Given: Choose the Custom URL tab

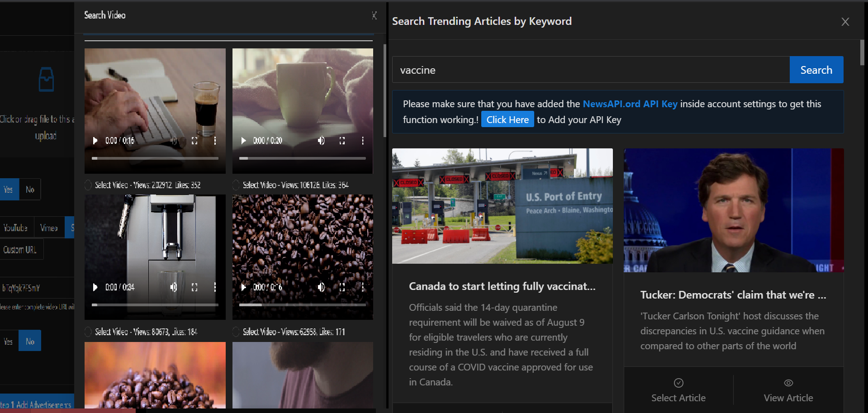Looking at the screenshot, I should point(20,250).
